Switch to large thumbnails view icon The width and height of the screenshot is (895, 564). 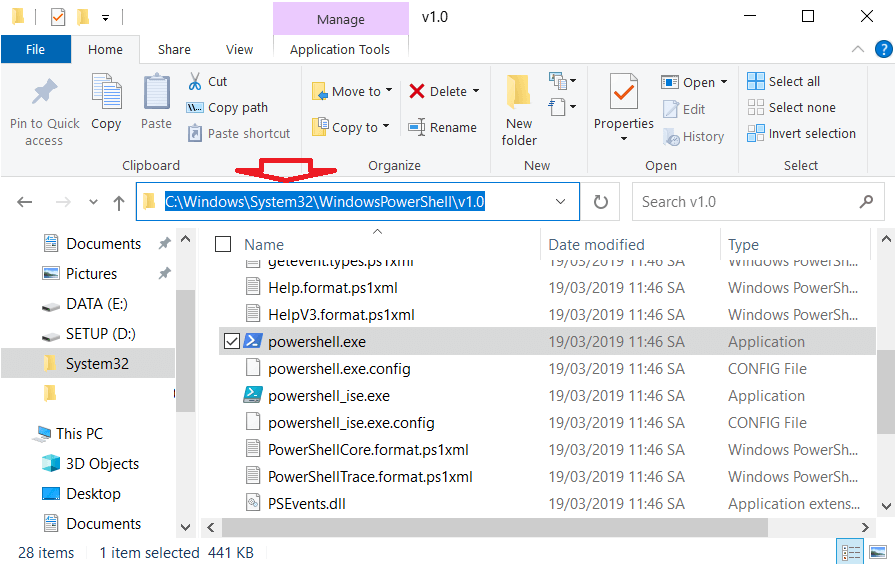click(878, 552)
